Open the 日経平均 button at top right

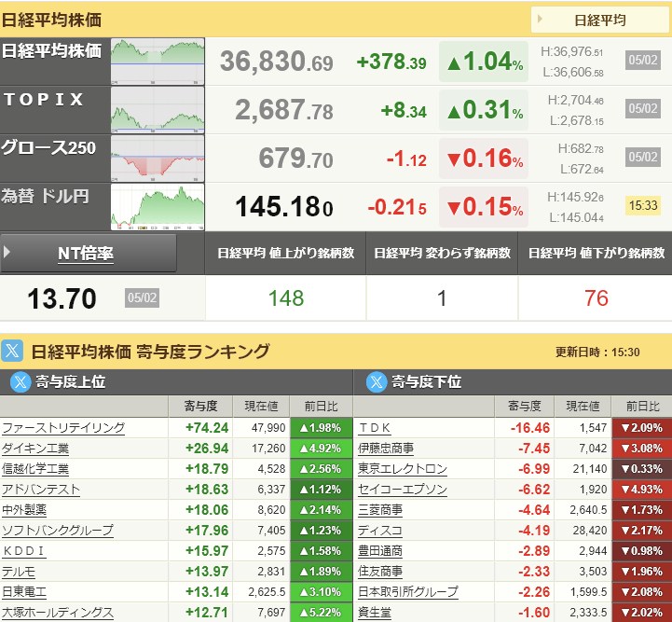click(600, 20)
